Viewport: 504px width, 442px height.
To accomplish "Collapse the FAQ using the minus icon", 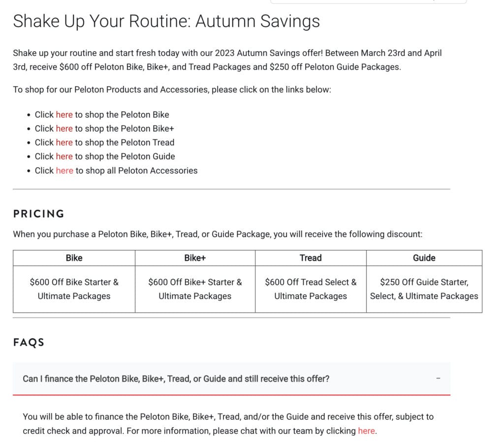I will tap(438, 379).
